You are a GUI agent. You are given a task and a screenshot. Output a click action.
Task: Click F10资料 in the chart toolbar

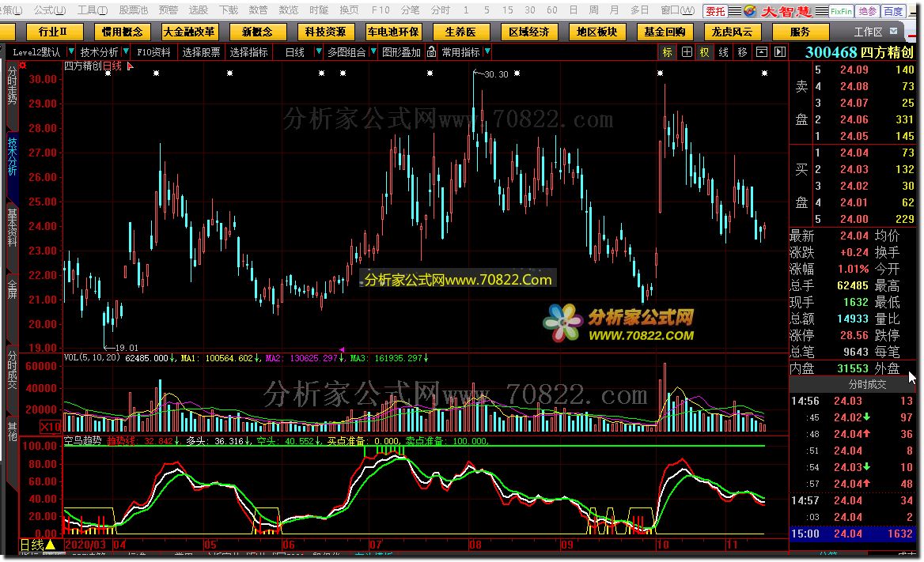(153, 52)
